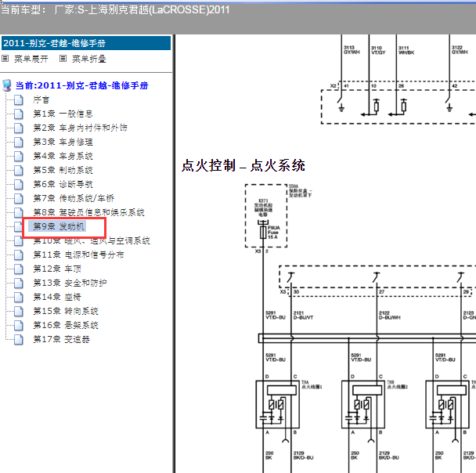476x473 pixels.
Task: Click page icon of 第16章 悬架系统
Action: click(x=19, y=326)
